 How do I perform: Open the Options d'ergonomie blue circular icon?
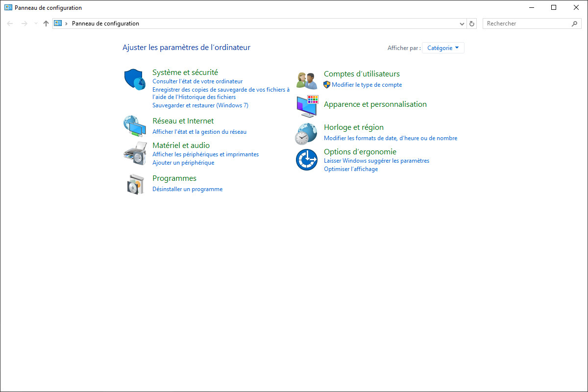307,160
